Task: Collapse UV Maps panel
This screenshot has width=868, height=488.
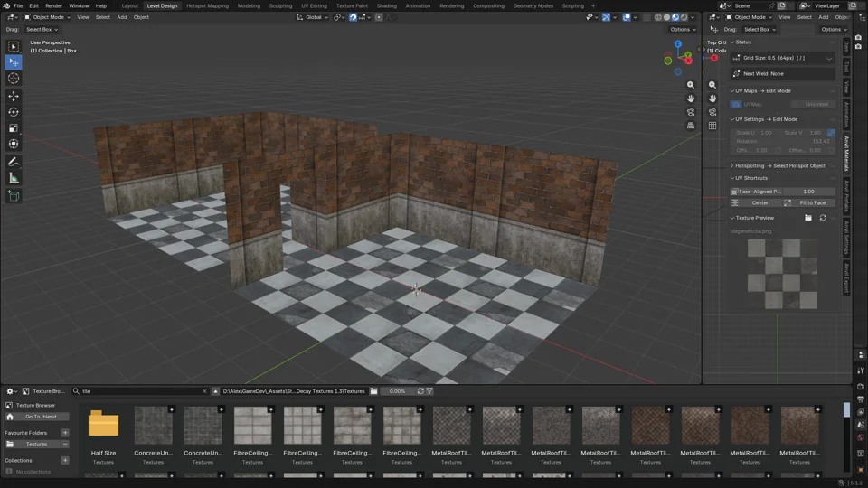Action: coord(731,90)
